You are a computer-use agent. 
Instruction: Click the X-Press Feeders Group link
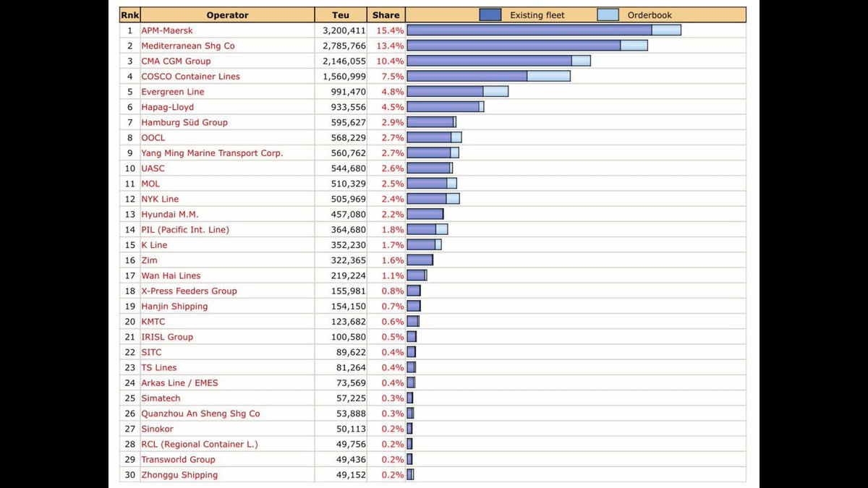[189, 291]
